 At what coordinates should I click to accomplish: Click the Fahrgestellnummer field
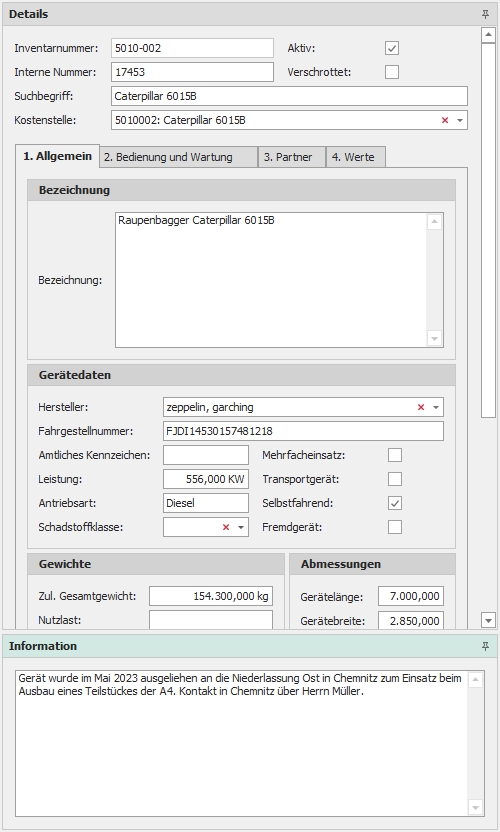point(304,431)
